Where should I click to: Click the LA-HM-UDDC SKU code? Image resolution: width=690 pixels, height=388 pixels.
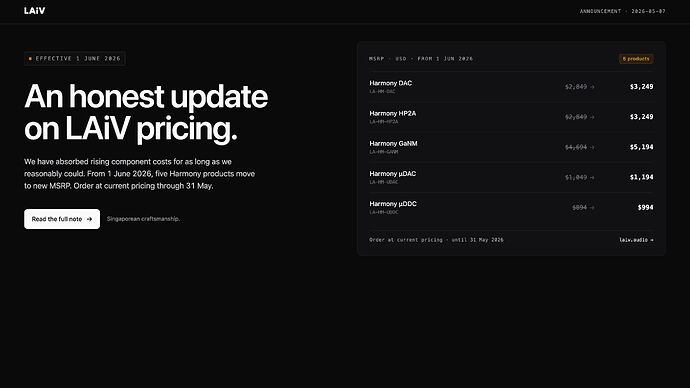coord(384,212)
